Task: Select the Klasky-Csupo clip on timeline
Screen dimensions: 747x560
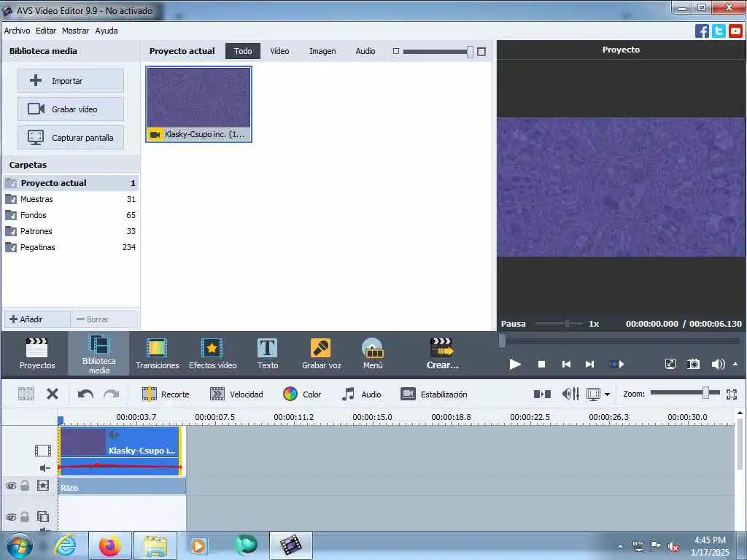Action: [120, 451]
